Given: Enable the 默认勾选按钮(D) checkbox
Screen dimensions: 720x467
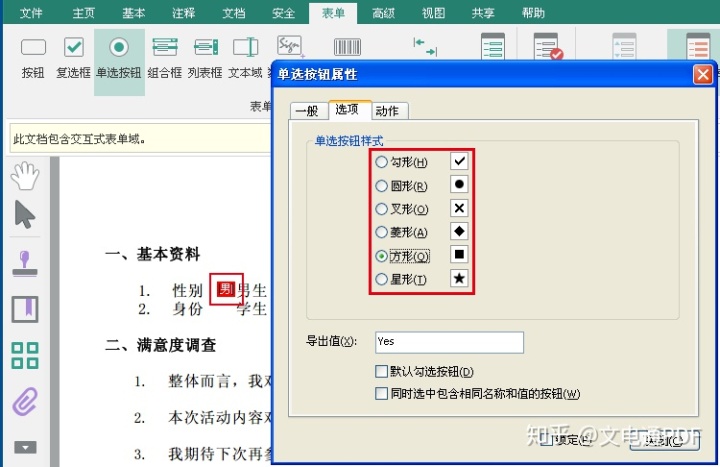Looking at the screenshot, I should coord(381,371).
